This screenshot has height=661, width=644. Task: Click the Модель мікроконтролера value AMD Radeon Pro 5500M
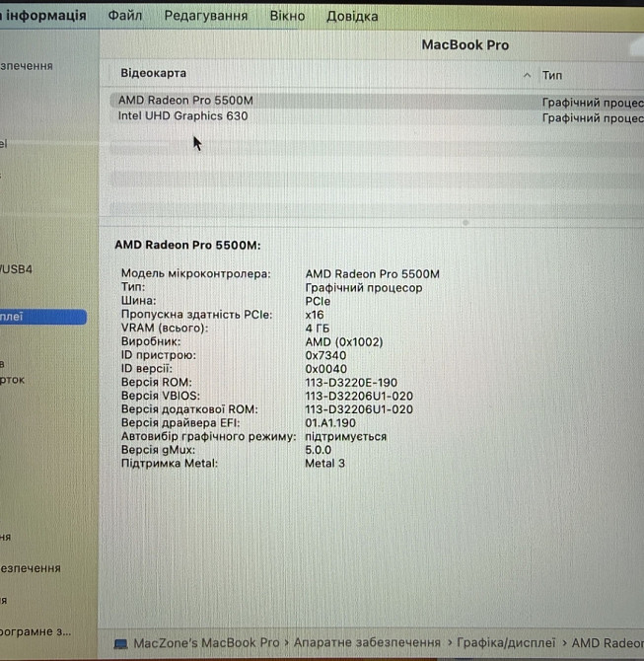pyautogui.click(x=372, y=274)
